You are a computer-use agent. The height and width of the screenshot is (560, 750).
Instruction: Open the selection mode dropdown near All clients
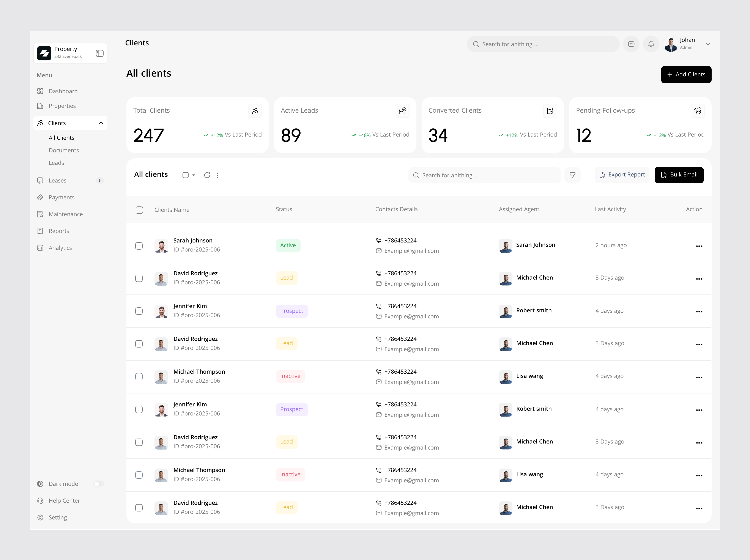(189, 175)
